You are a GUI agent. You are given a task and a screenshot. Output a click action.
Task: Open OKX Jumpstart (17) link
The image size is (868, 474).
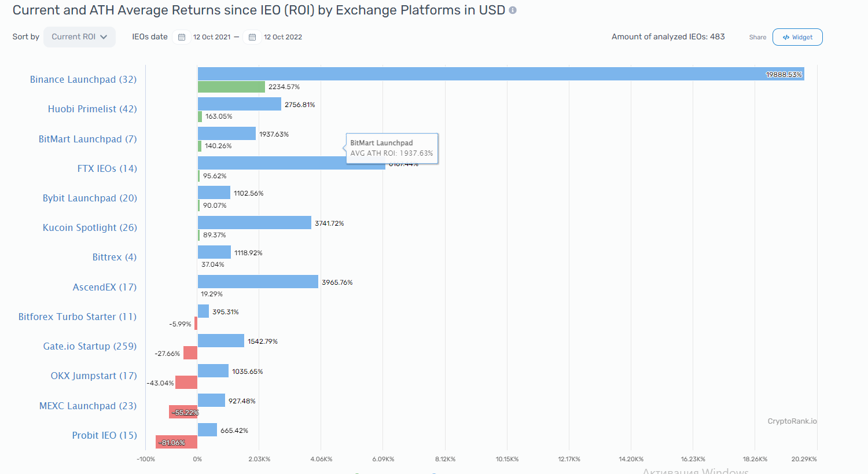coord(94,376)
